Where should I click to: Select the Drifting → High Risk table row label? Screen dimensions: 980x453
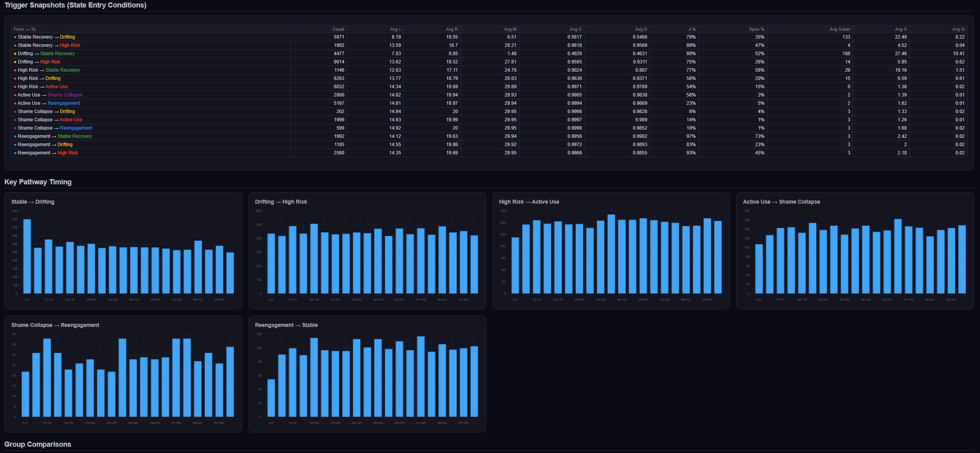(x=37, y=62)
